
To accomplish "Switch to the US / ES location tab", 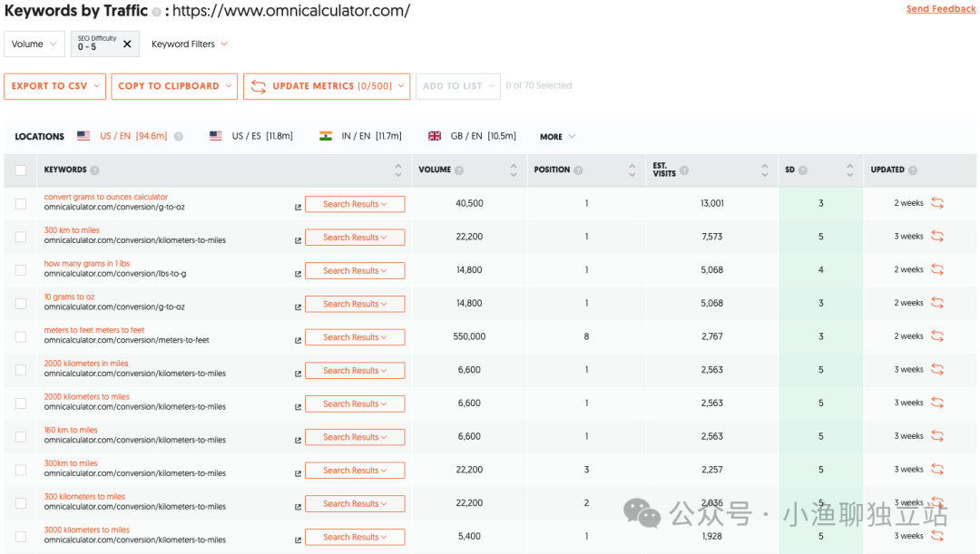I will point(251,136).
